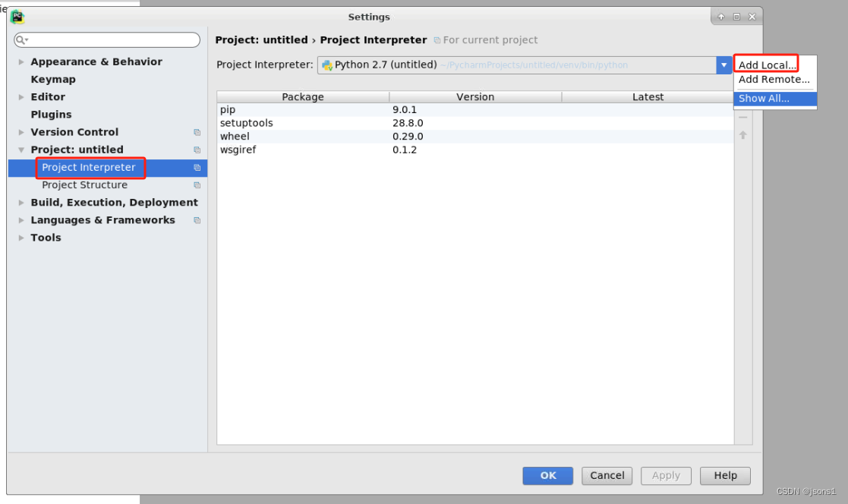Click the share-settings icon beside Project Interpreter
Viewport: 848px width, 504px height.
197,167
